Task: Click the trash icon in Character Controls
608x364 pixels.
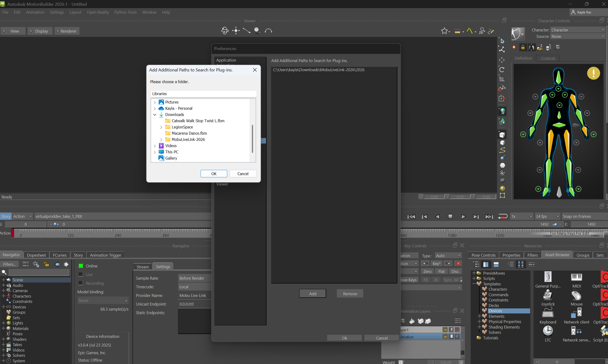Action: pos(557,47)
